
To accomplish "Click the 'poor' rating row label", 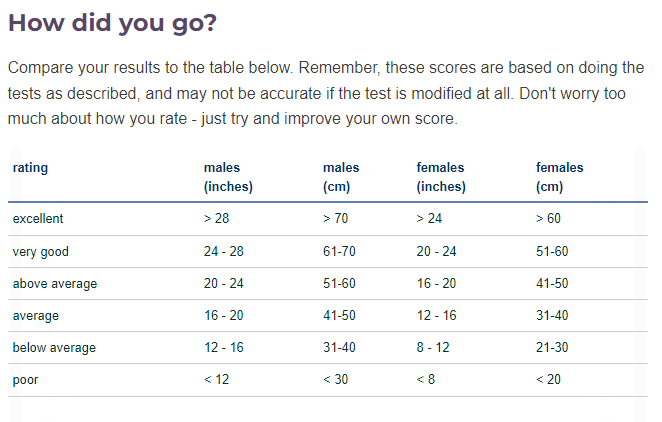I will click(26, 380).
